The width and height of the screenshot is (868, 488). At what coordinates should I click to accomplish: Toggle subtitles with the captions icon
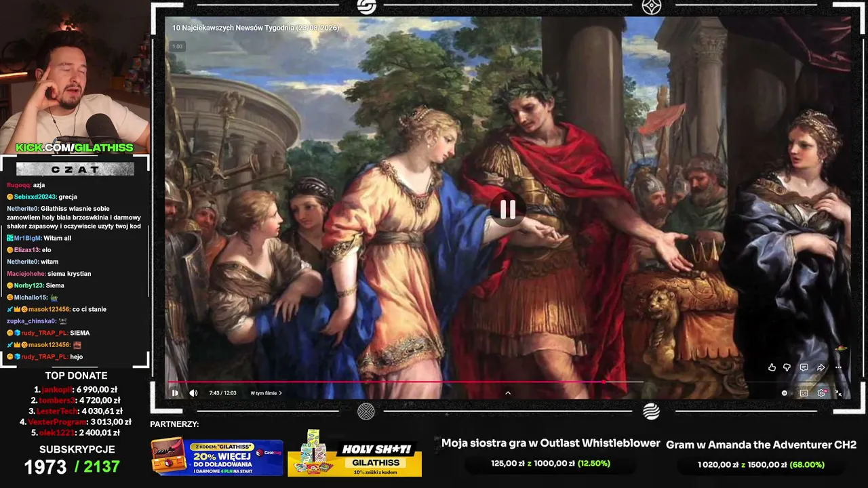tap(804, 393)
